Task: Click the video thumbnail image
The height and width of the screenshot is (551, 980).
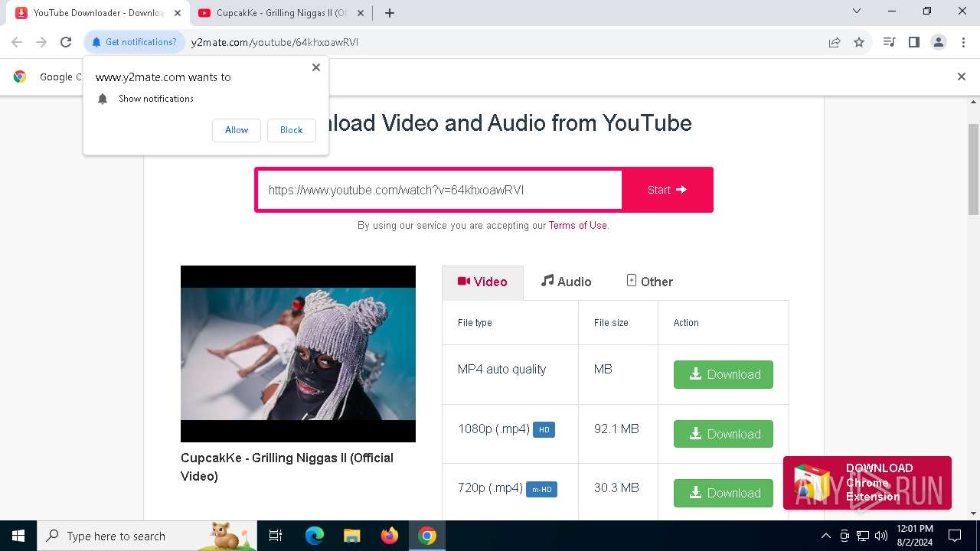Action: [298, 354]
